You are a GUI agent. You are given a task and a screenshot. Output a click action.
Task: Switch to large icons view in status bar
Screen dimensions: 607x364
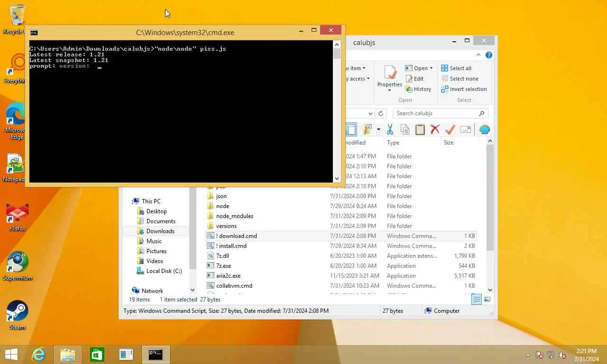pos(487,299)
